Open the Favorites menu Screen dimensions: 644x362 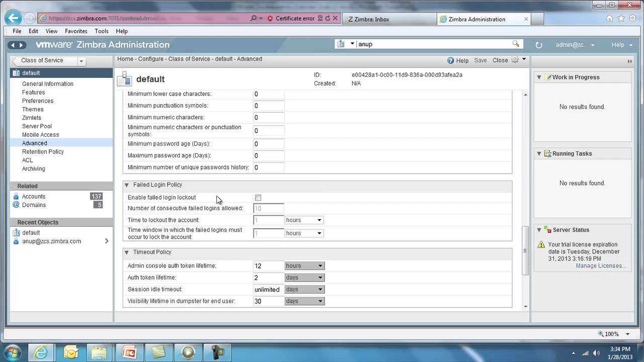pos(76,31)
